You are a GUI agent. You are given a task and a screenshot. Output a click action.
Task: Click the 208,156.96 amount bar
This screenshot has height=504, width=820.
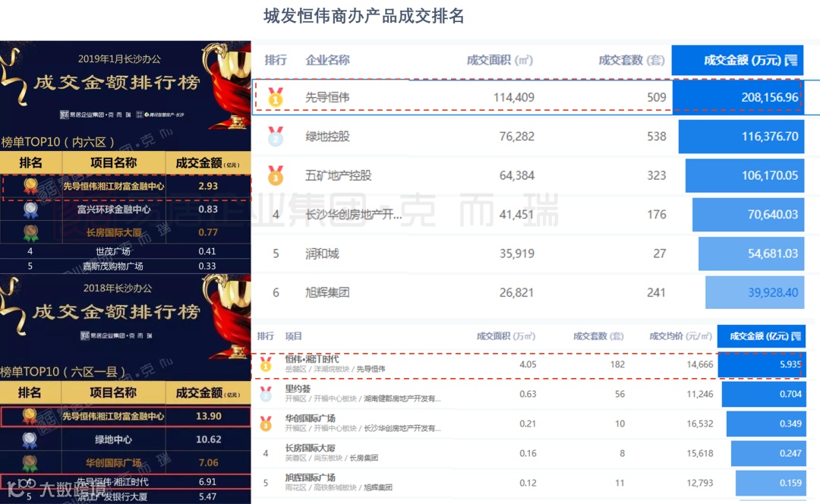click(x=737, y=97)
